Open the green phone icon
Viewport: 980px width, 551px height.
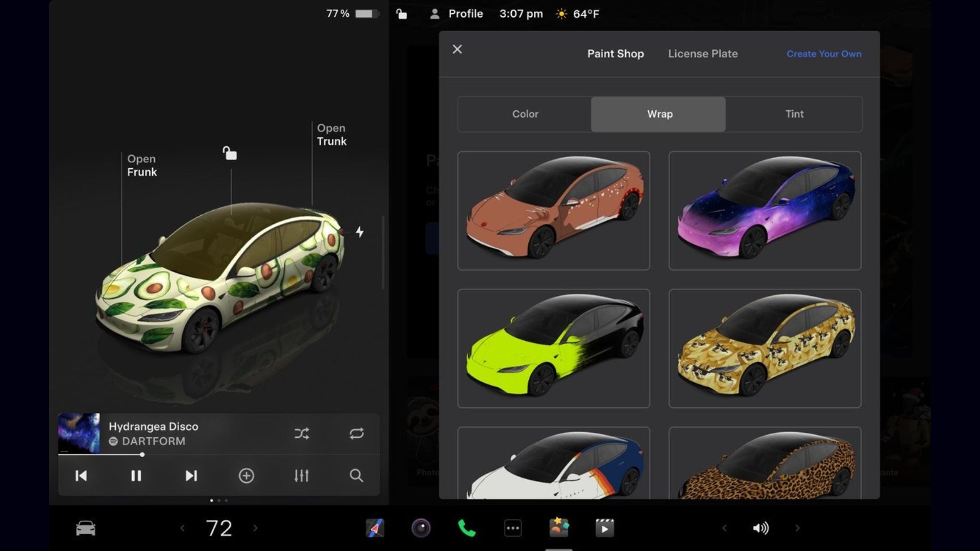[467, 528]
